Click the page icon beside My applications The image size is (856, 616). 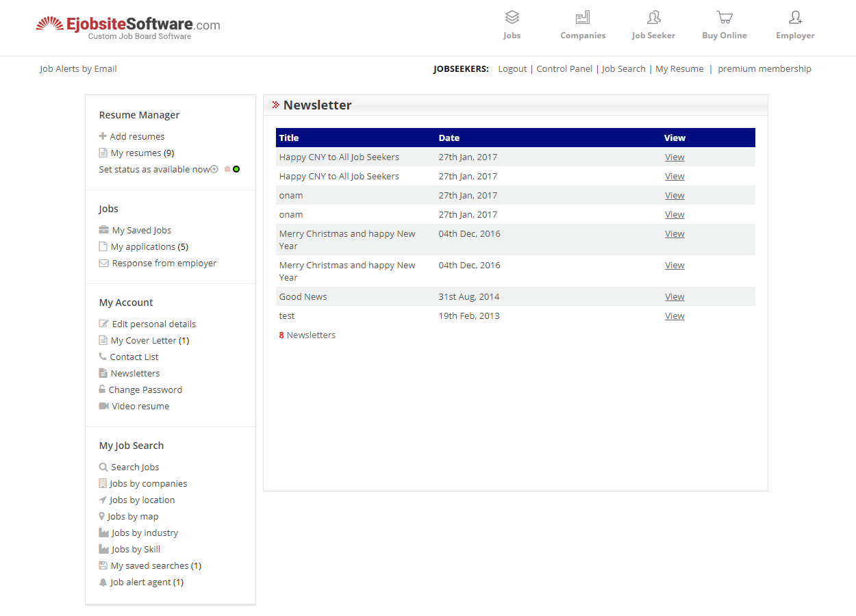(103, 246)
